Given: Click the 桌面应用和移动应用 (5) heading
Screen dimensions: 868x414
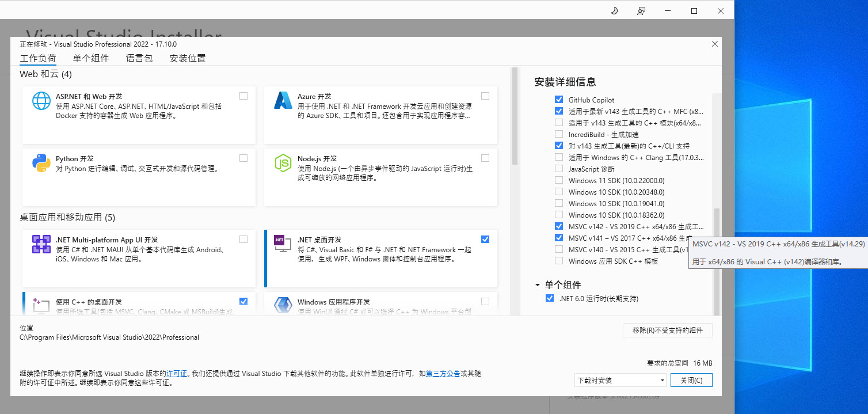Looking at the screenshot, I should tap(68, 218).
